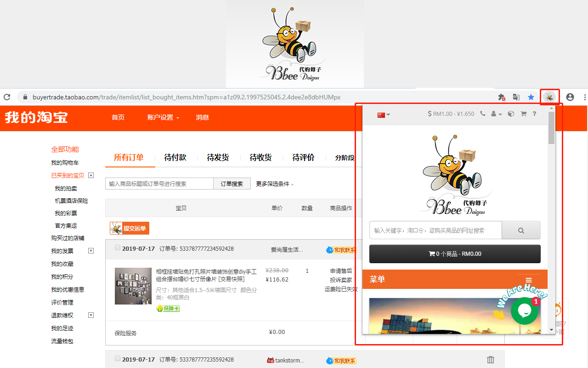Expand the 账户设置 dropdown menu
This screenshot has width=588, height=368.
pyautogui.click(x=163, y=117)
